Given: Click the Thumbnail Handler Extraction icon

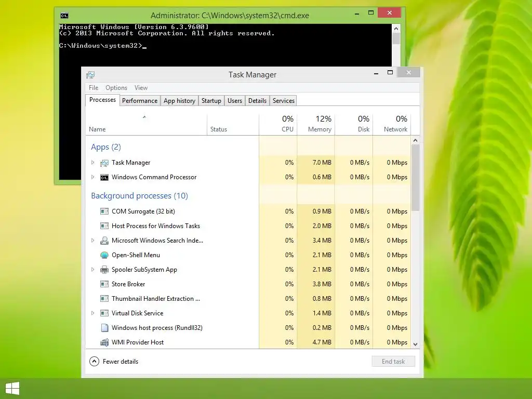Looking at the screenshot, I should [x=104, y=299].
